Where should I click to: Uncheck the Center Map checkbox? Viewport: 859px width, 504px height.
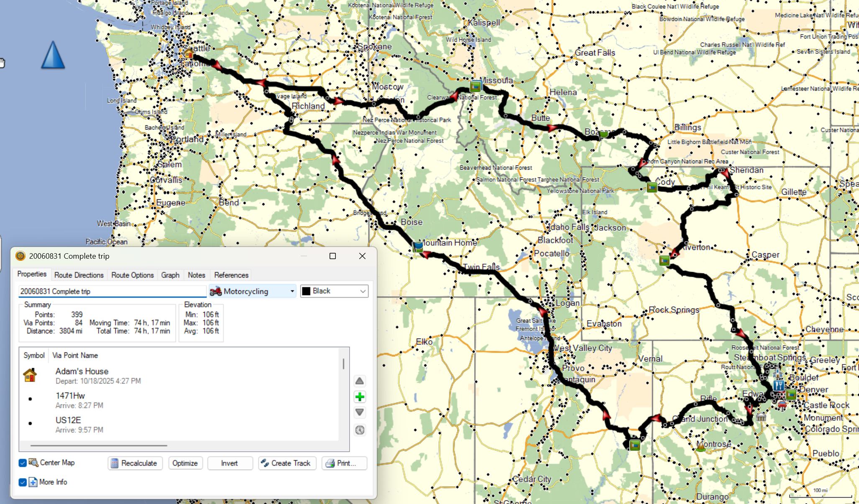coord(23,463)
